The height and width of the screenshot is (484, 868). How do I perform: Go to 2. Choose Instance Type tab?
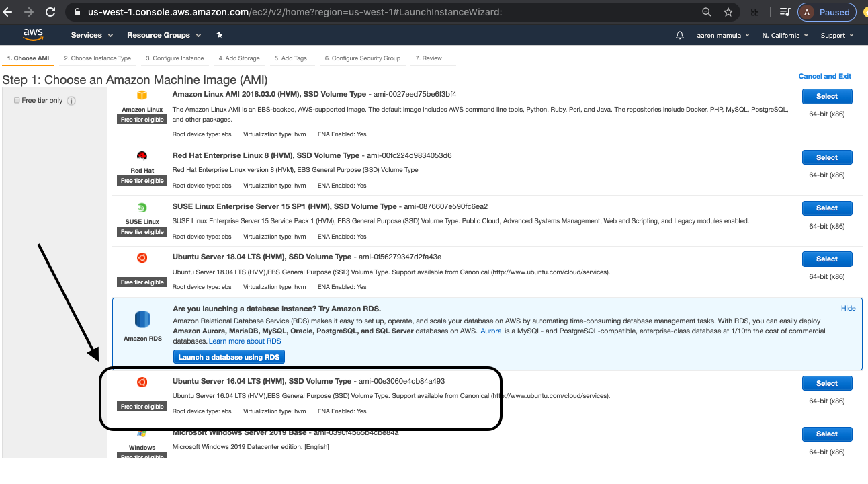(97, 58)
